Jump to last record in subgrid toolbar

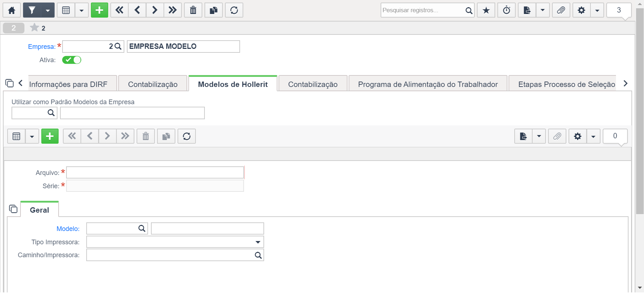coord(125,136)
